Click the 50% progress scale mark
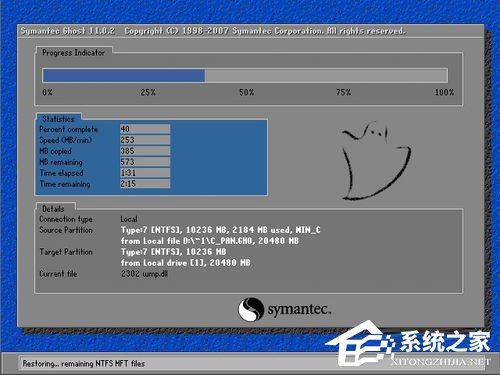This screenshot has width=500, height=375. click(246, 92)
